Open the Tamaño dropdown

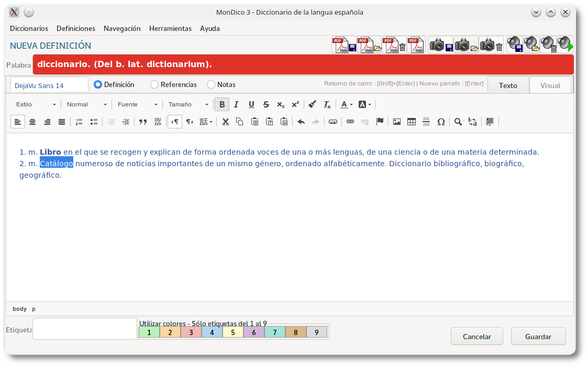pyautogui.click(x=188, y=104)
